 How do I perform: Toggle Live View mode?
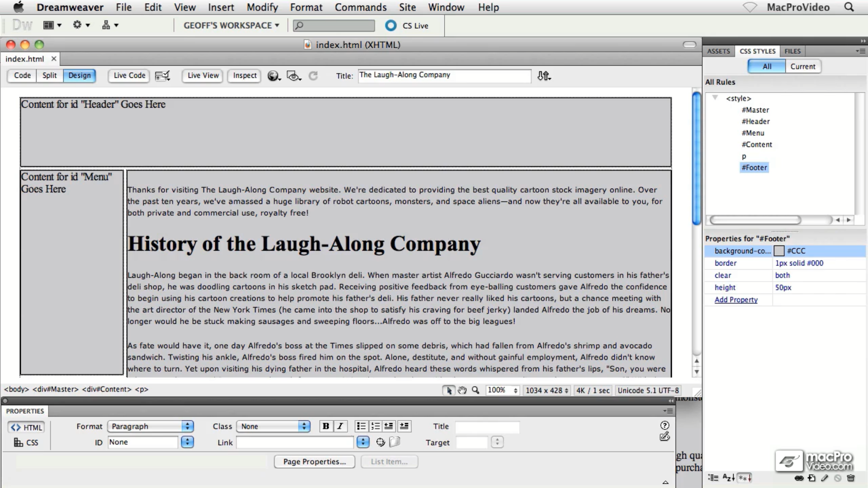pos(203,75)
